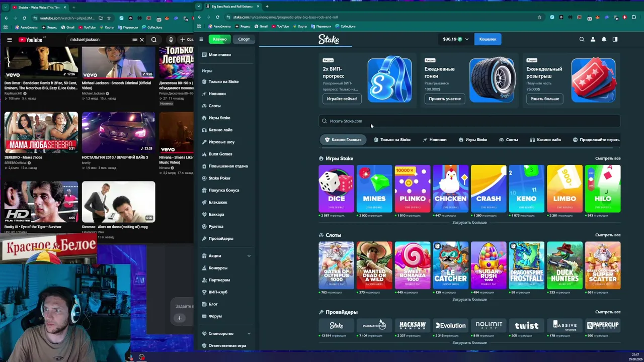Clear the YouTube search query
The image size is (644, 362).
point(142,40)
